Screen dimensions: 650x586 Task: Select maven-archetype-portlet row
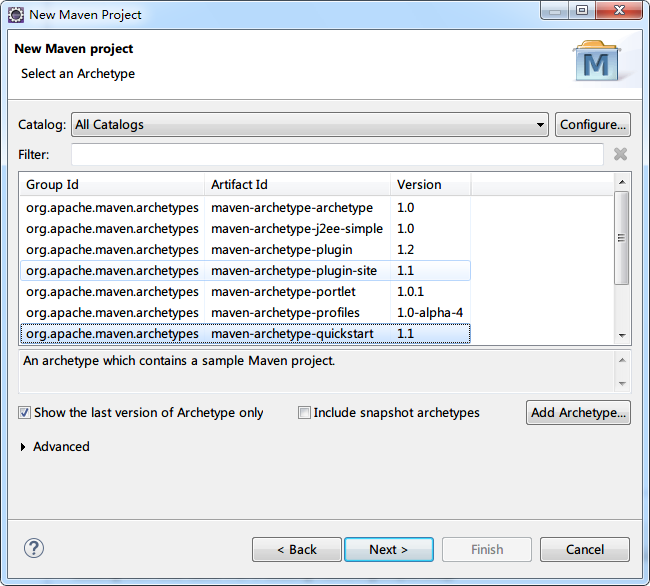(x=245, y=292)
